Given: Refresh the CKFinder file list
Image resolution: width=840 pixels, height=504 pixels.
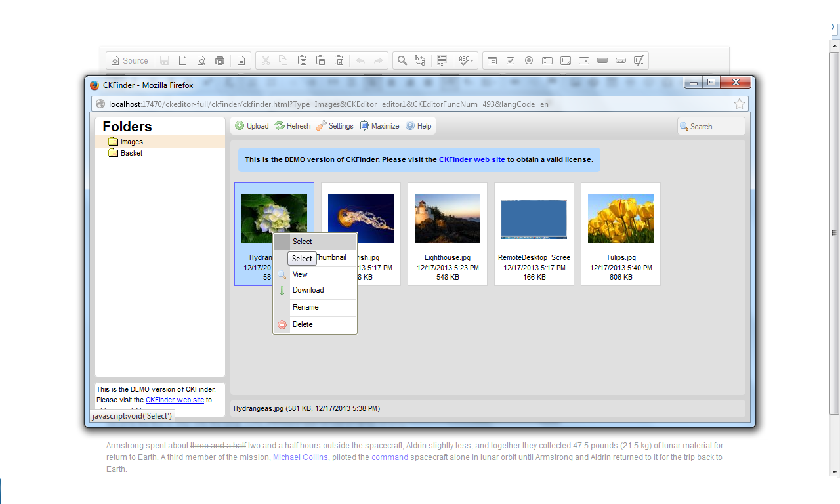Looking at the screenshot, I should 293,126.
